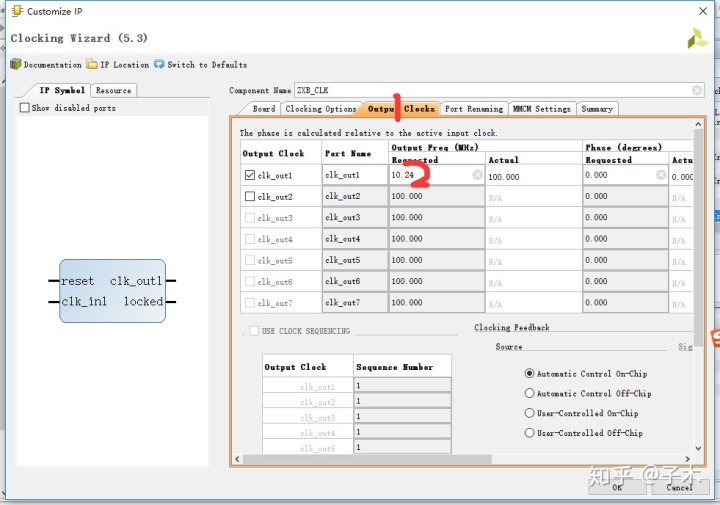
Task: Click clk_out1 actual frequency value 100.000
Action: pos(503,177)
